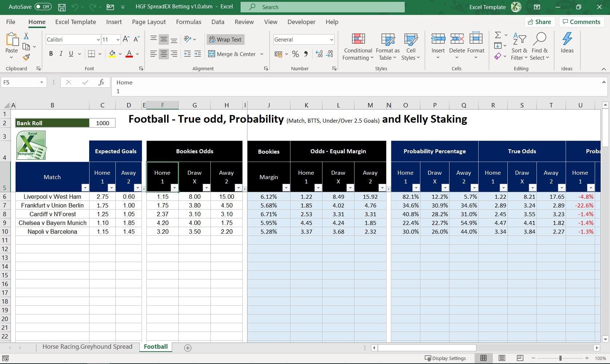The width and height of the screenshot is (610, 364).
Task: Click the Share button
Action: click(x=540, y=21)
